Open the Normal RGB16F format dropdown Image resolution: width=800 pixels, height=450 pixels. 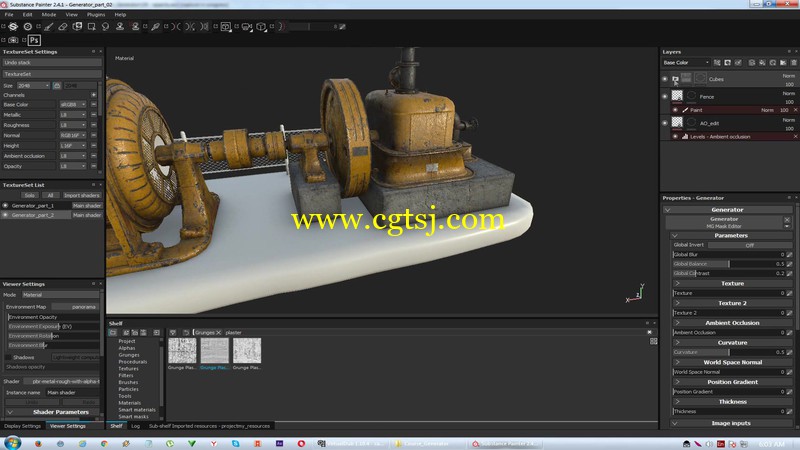73,135
